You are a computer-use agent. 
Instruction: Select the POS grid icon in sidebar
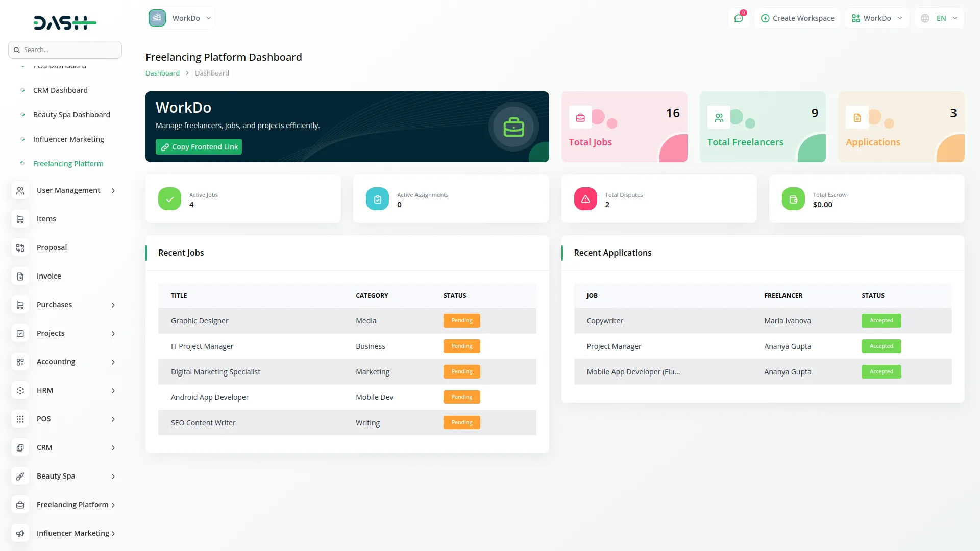click(x=20, y=419)
